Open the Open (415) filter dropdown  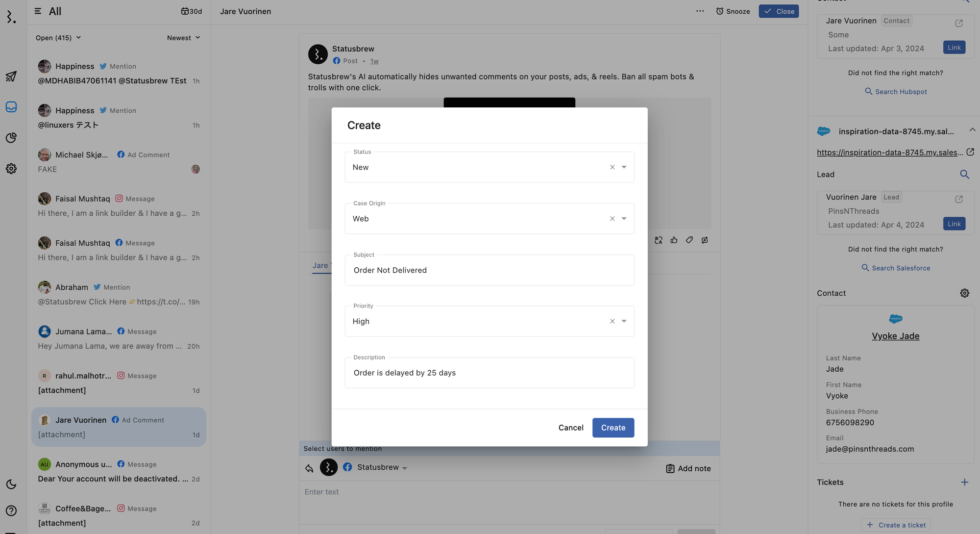pos(58,37)
